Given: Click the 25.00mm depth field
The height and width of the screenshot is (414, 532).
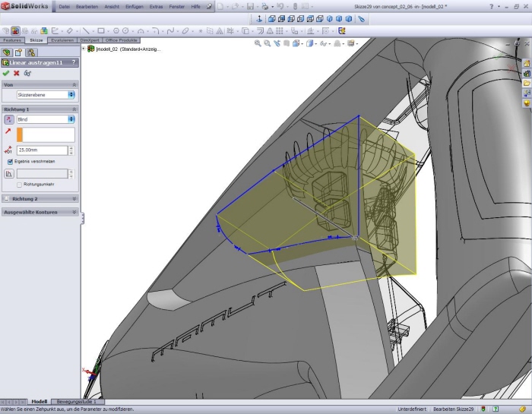Looking at the screenshot, I should (x=42, y=150).
